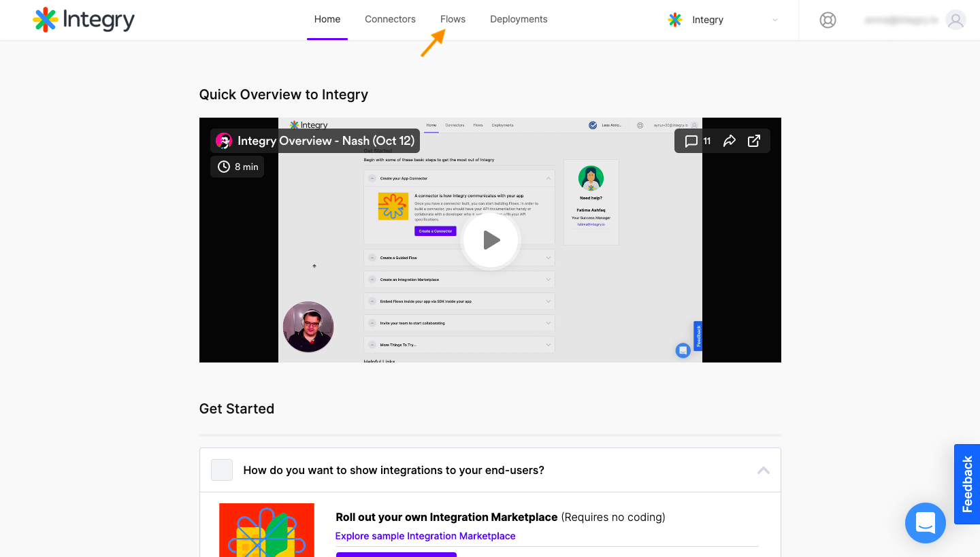Open the Integry workspace dropdown
This screenshot has width=980, height=557.
pyautogui.click(x=723, y=20)
